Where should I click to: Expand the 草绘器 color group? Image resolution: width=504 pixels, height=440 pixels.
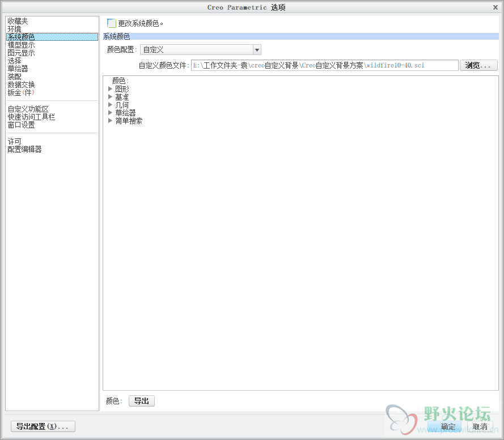[110, 113]
